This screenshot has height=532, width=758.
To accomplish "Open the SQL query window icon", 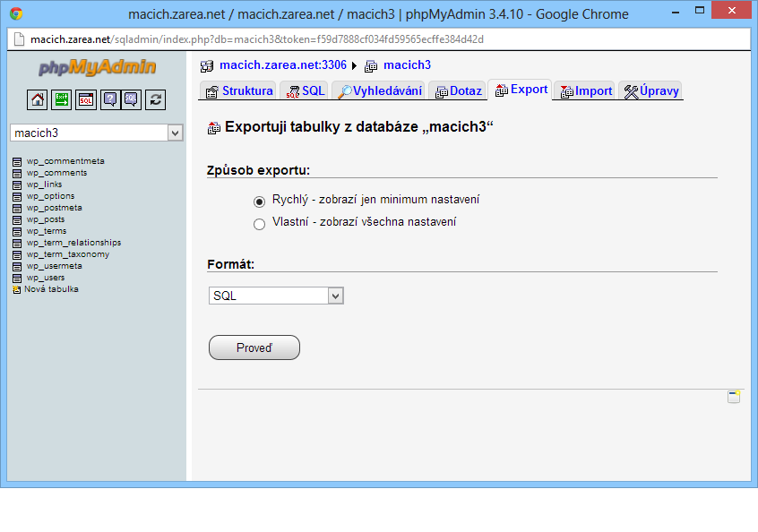I will tap(86, 99).
